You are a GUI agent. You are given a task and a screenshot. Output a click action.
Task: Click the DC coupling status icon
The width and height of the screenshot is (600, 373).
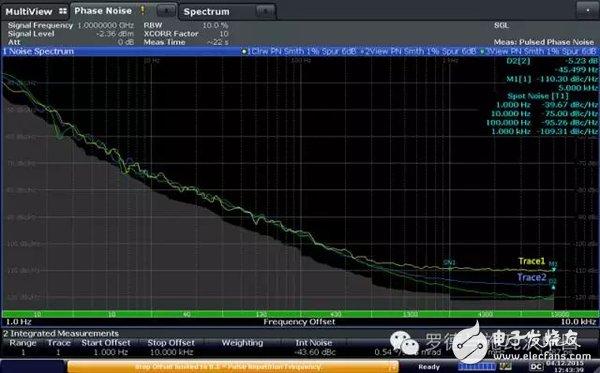tap(536, 367)
